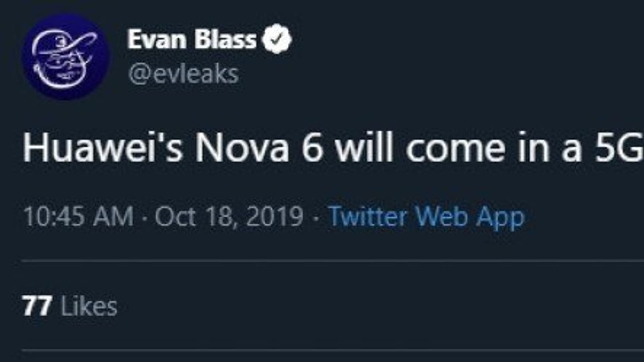Open the Twitter Web App source link

pos(427,216)
